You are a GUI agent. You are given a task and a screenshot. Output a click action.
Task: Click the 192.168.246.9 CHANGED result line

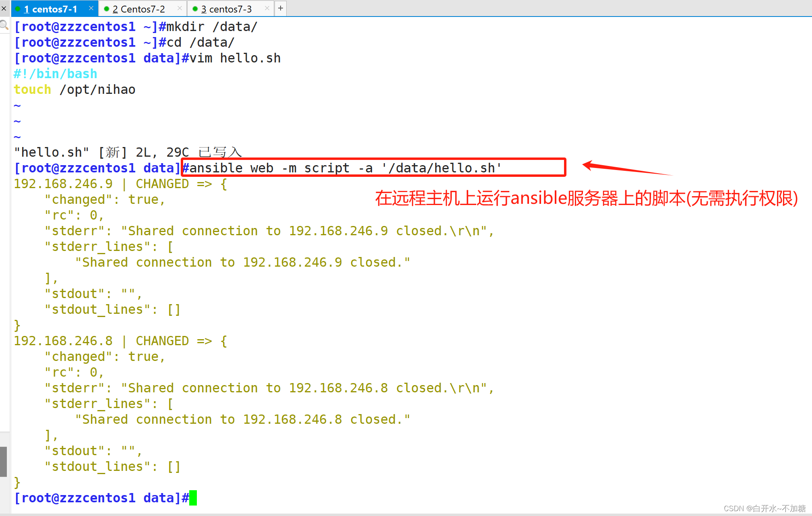(120, 184)
